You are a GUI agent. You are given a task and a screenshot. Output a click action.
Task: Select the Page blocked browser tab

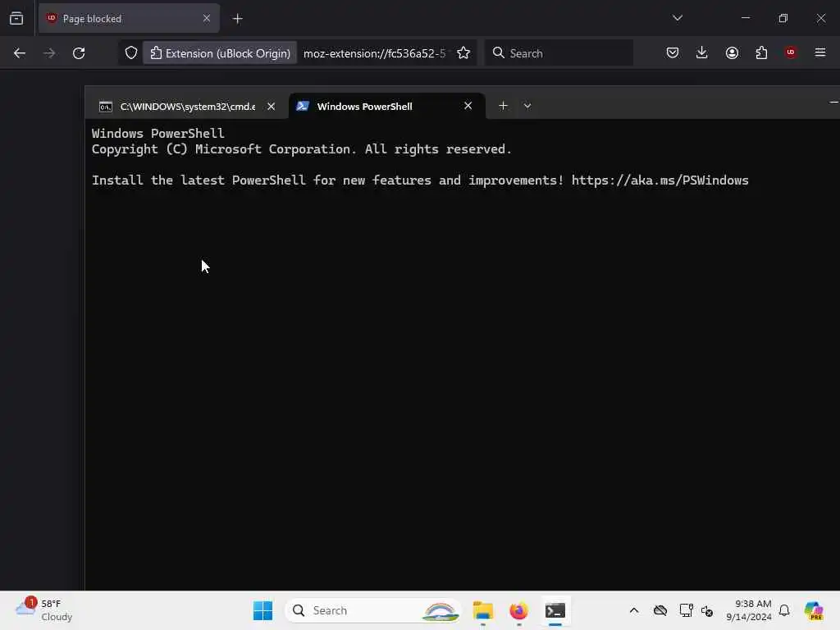[129, 19]
